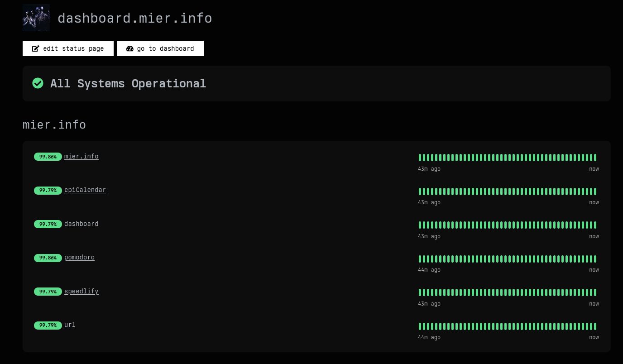Click the green All Systems Operational checkmark icon
The width and height of the screenshot is (623, 364).
[38, 83]
